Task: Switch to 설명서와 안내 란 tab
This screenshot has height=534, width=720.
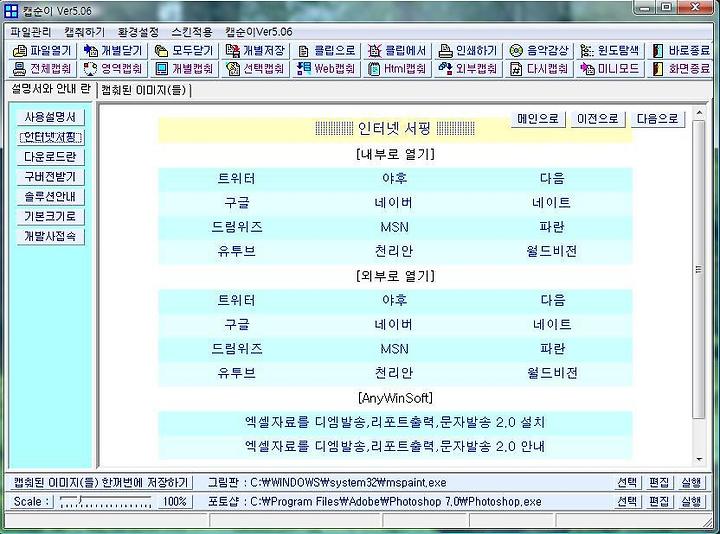Action: [x=51, y=89]
